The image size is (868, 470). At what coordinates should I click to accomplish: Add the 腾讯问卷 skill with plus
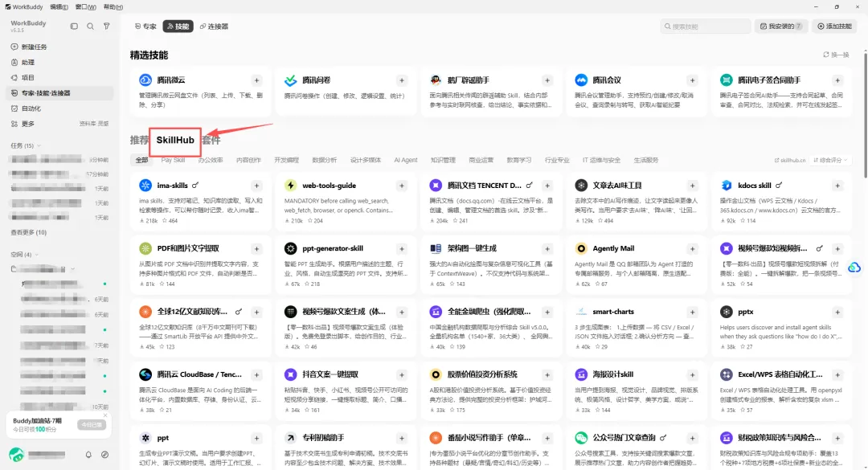402,80
